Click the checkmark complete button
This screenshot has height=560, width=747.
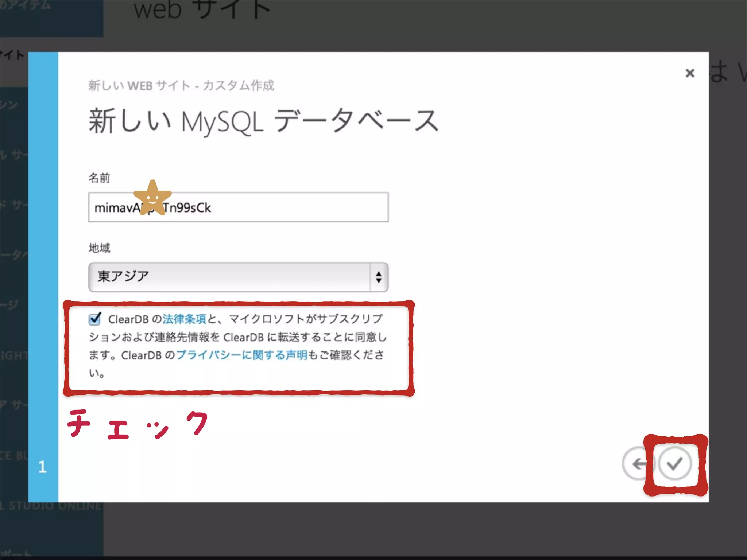pyautogui.click(x=674, y=464)
